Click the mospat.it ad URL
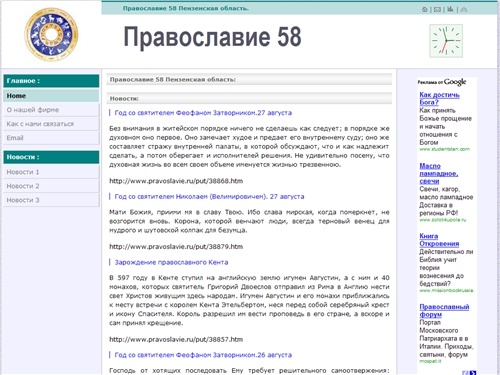This screenshot has height=375, width=500. (x=430, y=361)
